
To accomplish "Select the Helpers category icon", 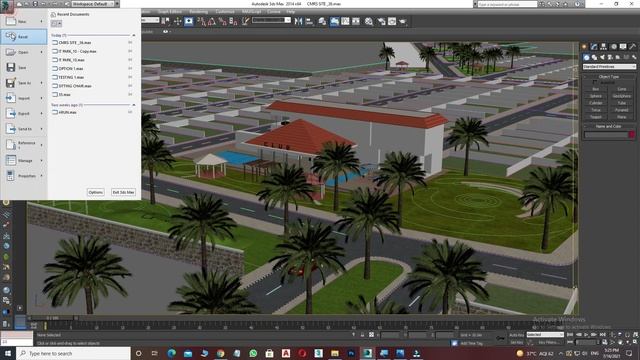I will 618,58.
